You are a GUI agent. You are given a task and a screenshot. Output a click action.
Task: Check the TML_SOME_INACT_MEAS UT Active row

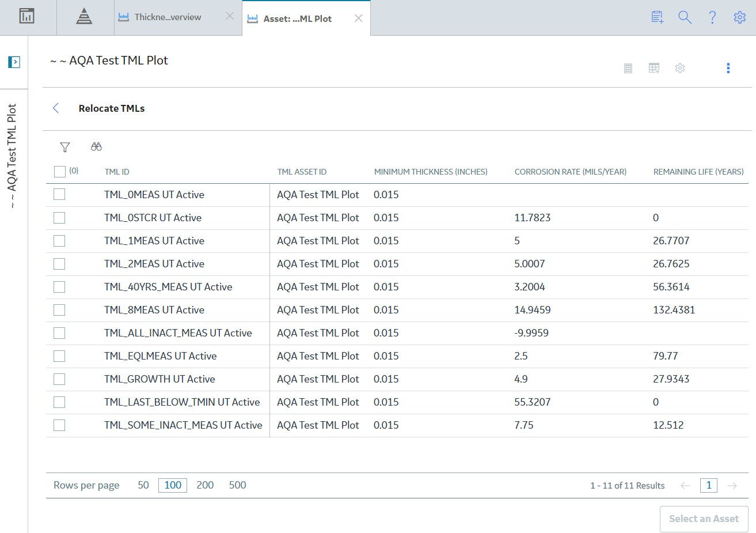59,425
